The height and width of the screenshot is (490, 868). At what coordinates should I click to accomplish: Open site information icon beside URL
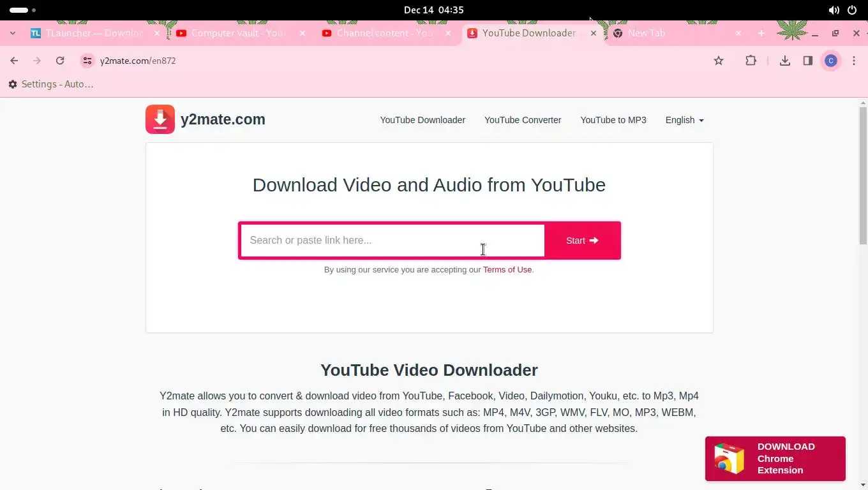point(87,61)
